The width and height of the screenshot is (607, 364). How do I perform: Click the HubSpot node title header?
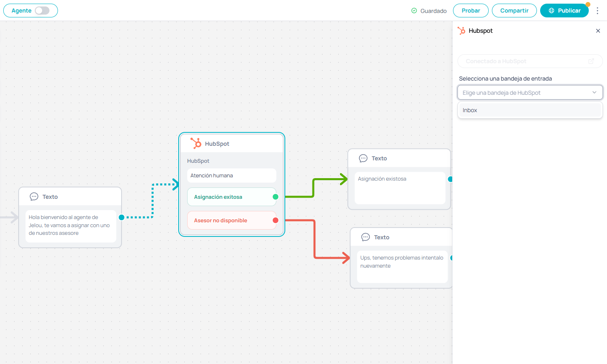(x=232, y=144)
